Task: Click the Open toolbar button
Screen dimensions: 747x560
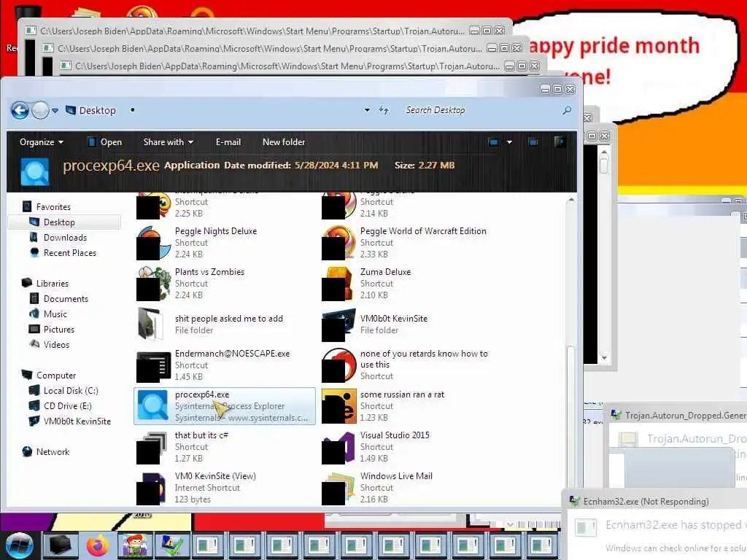Action: coord(105,142)
